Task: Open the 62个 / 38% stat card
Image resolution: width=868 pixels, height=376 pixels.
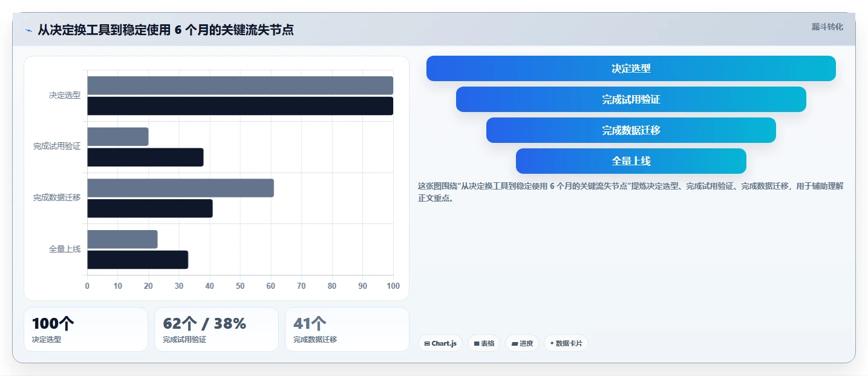Action: [217, 329]
